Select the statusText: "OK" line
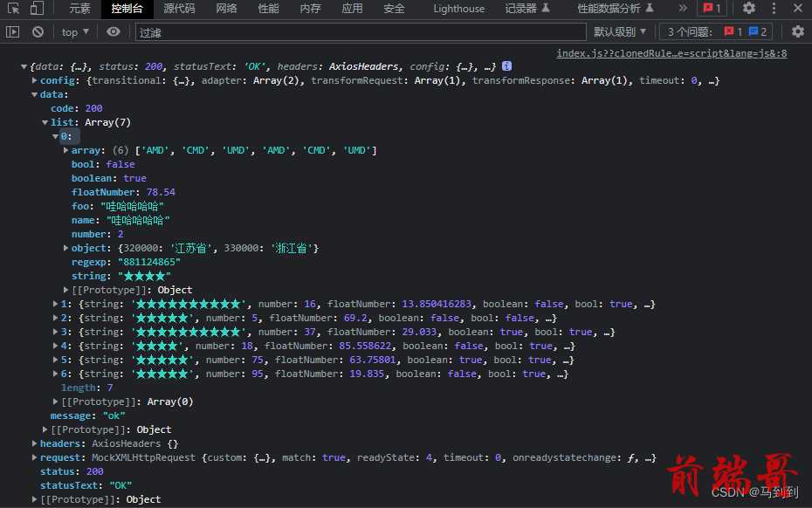Image resolution: width=812 pixels, height=508 pixels. click(x=86, y=485)
